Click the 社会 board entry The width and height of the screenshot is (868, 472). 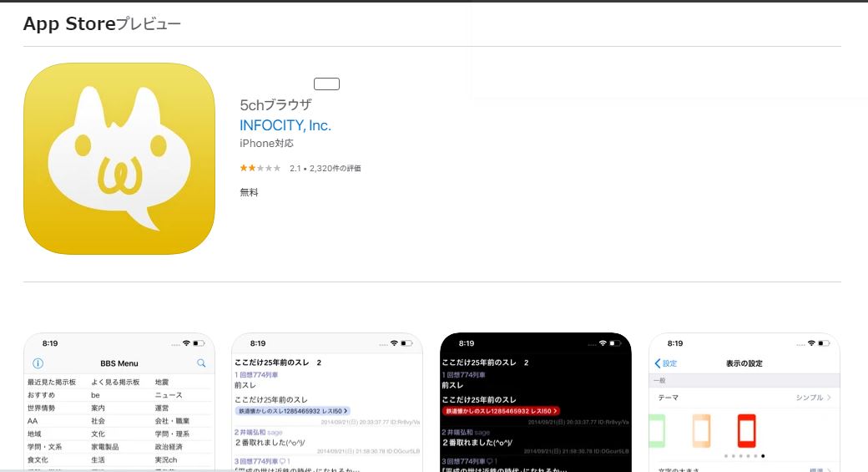tap(98, 421)
